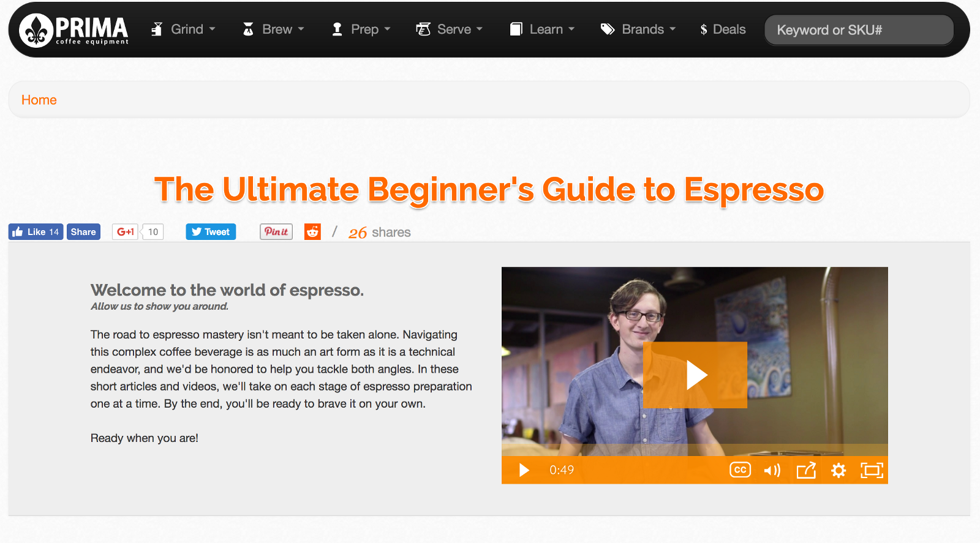Click the Google plus count of 10
The image size is (980, 543).
[153, 232]
